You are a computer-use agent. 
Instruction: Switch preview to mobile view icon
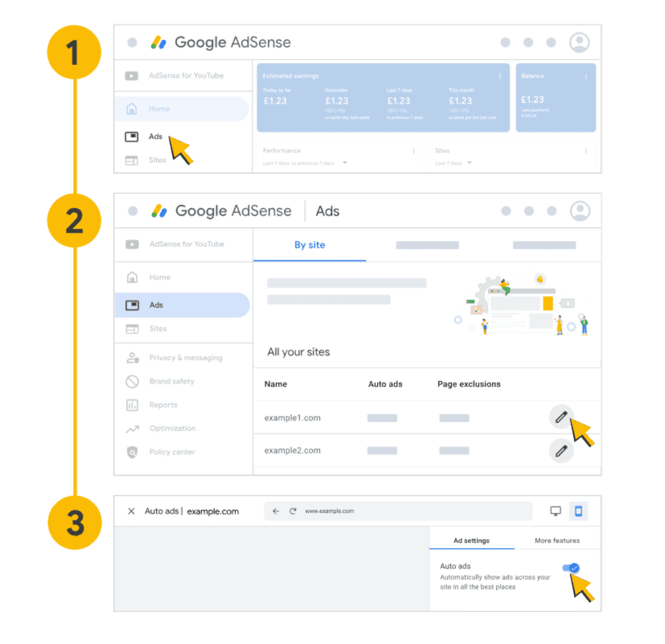tap(578, 511)
